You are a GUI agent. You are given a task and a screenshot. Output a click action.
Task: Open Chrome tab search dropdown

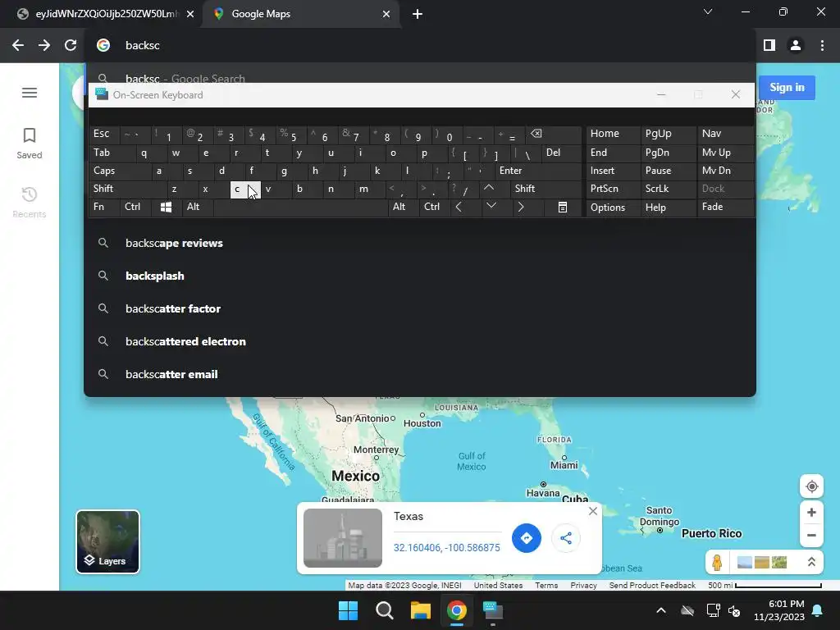(708, 11)
